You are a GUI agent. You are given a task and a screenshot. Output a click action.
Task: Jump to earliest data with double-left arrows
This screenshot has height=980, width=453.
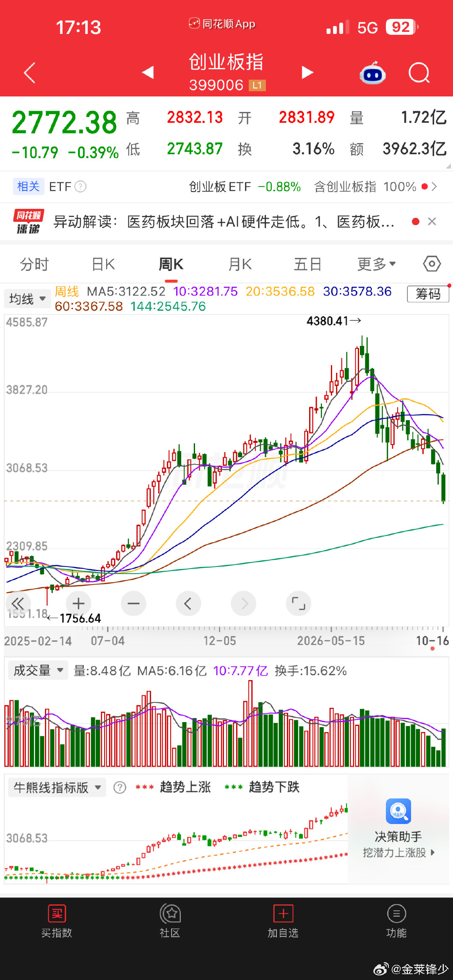point(18,604)
